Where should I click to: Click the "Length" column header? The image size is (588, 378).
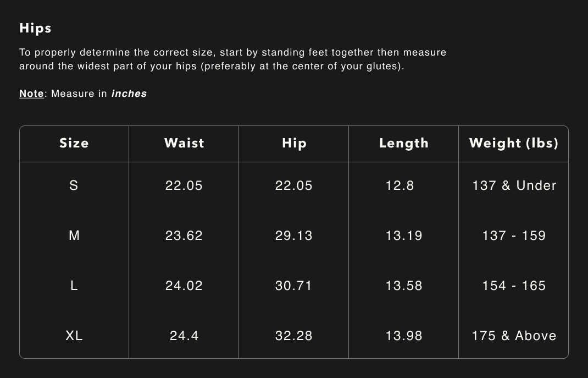[404, 143]
